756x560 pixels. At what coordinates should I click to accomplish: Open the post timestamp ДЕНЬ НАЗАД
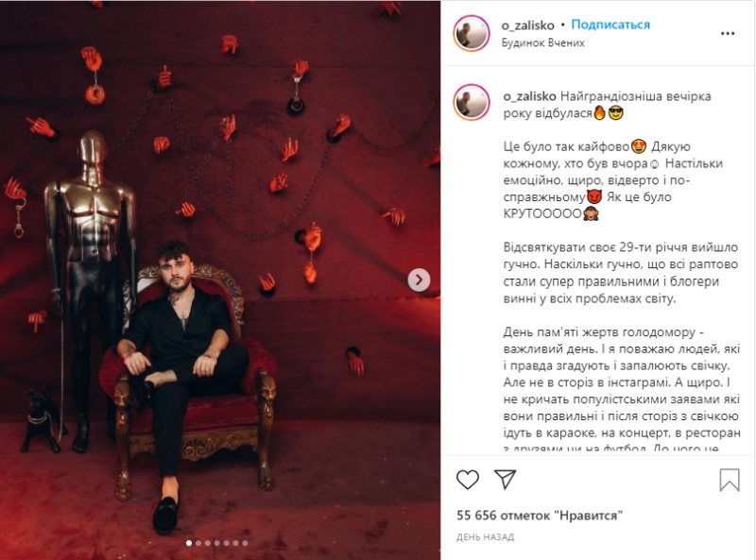point(485,537)
